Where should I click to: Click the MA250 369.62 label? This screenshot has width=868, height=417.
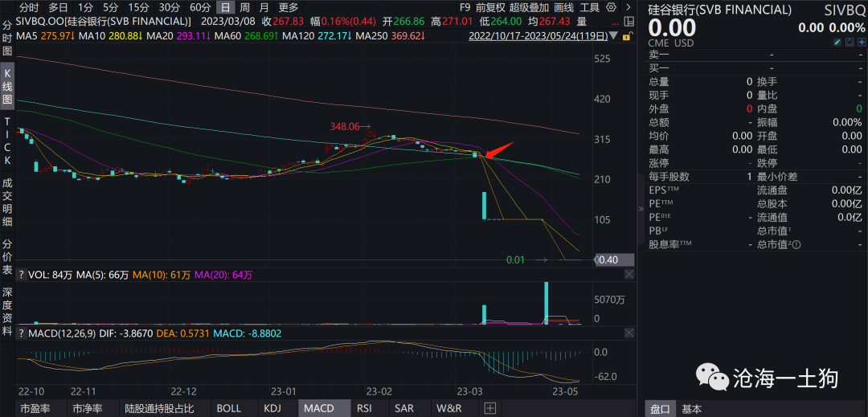[x=391, y=36]
